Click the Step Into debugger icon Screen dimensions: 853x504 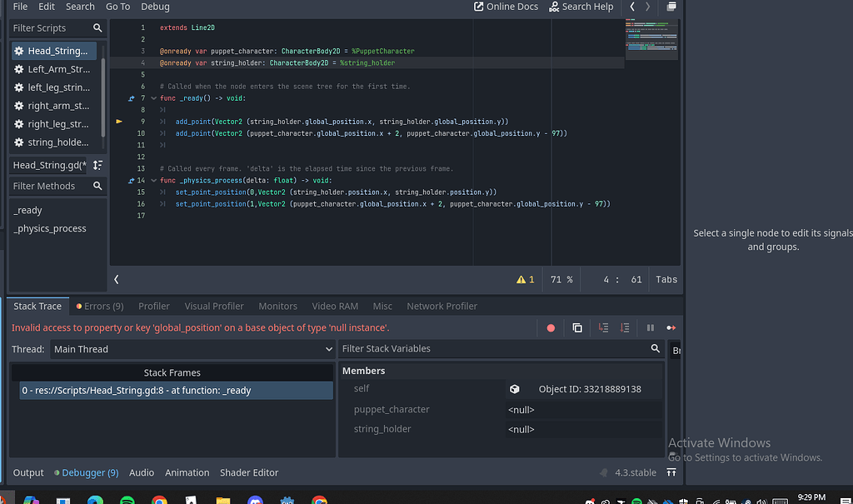click(x=604, y=327)
